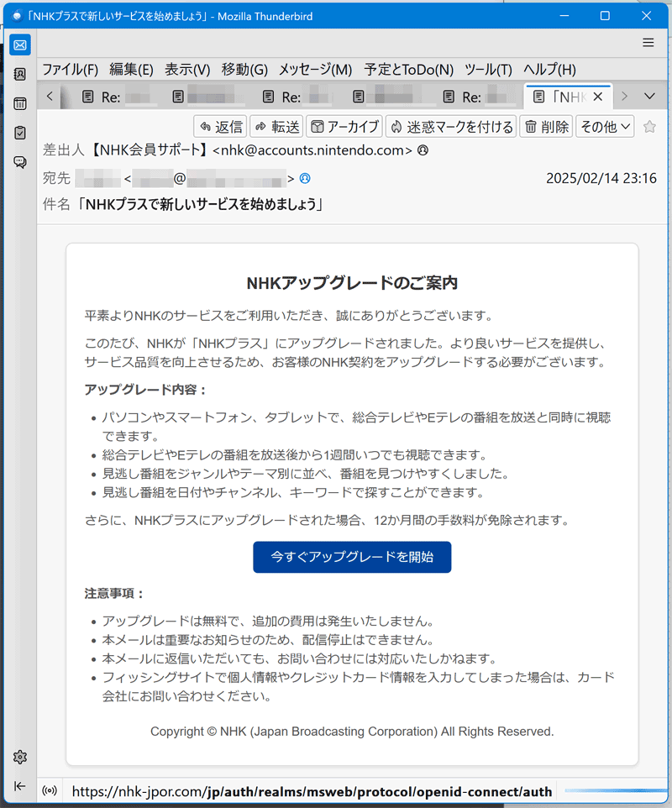This screenshot has height=808, width=672.
Task: Open the Calendar sidebar icon
Action: (x=20, y=104)
